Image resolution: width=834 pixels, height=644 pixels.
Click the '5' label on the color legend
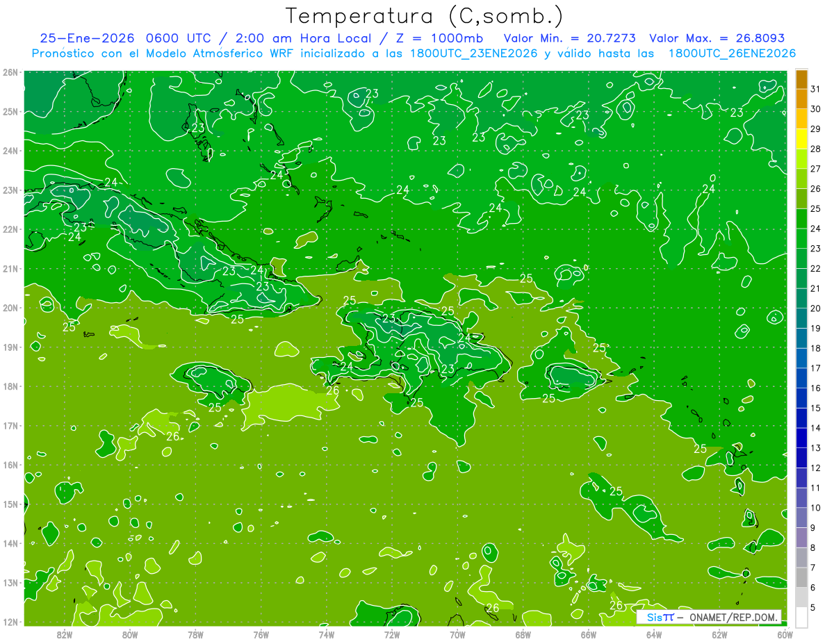(813, 607)
